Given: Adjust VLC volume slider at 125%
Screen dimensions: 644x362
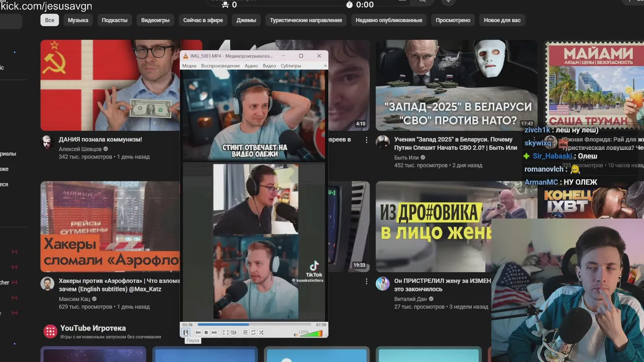Looking at the screenshot, I should click(x=311, y=334).
